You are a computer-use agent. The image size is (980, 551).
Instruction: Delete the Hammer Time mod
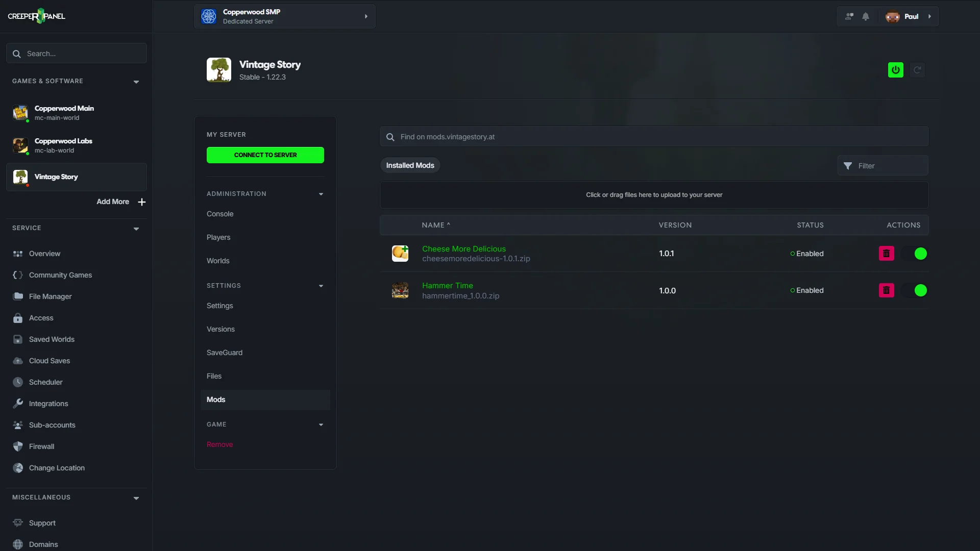[x=887, y=290]
